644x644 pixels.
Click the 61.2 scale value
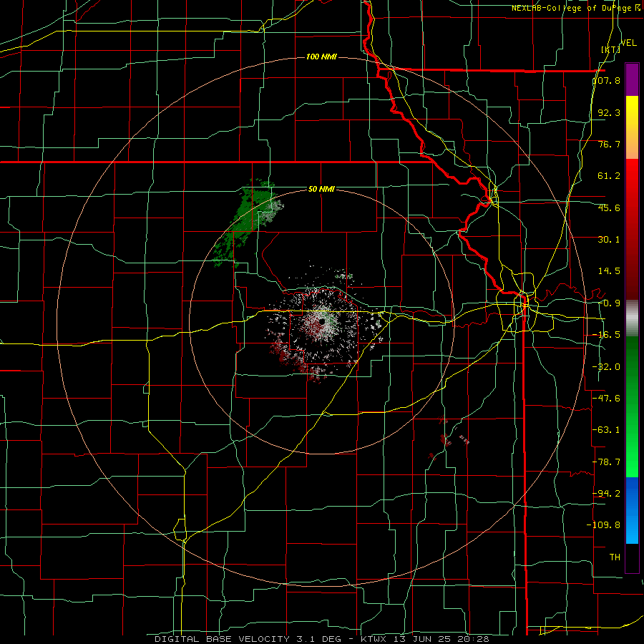click(609, 176)
